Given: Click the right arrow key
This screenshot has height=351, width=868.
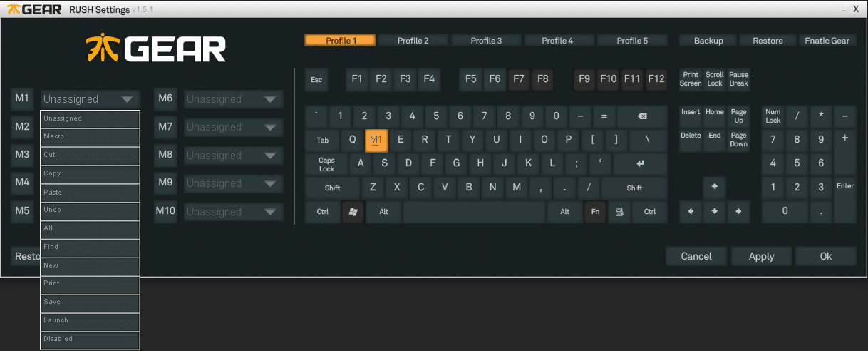Looking at the screenshot, I should 738,212.
